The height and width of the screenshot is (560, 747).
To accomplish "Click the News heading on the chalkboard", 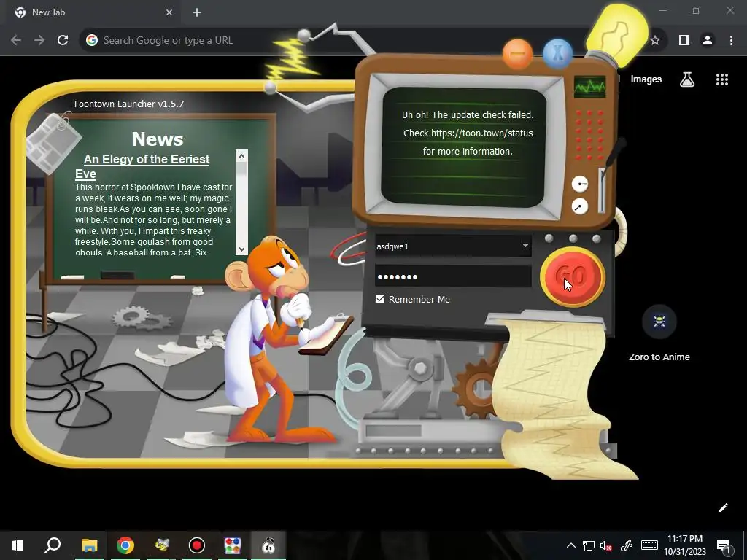I will click(158, 139).
